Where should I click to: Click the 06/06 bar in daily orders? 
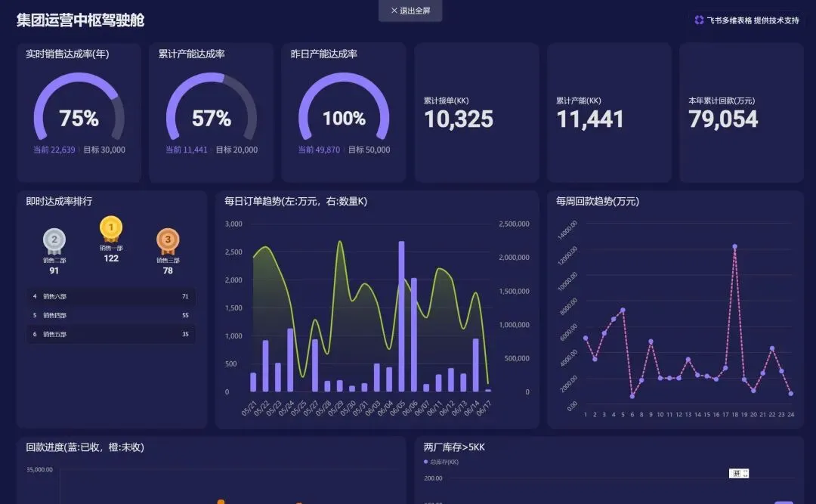(x=414, y=335)
